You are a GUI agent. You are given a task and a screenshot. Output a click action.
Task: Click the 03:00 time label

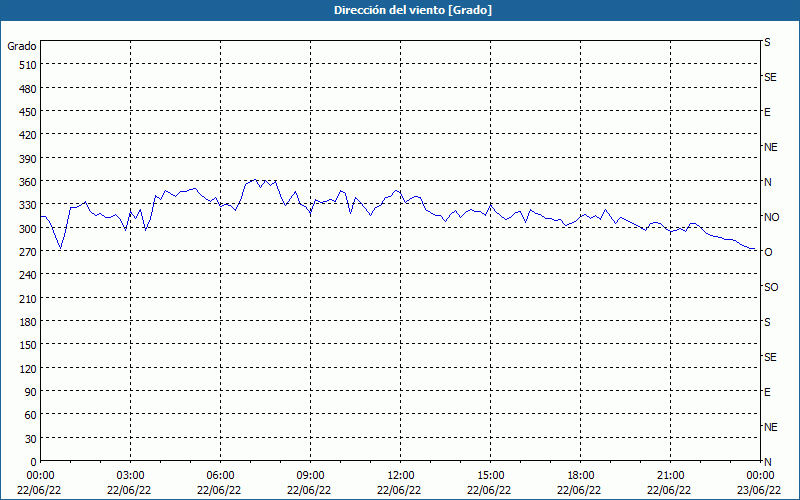click(x=131, y=476)
